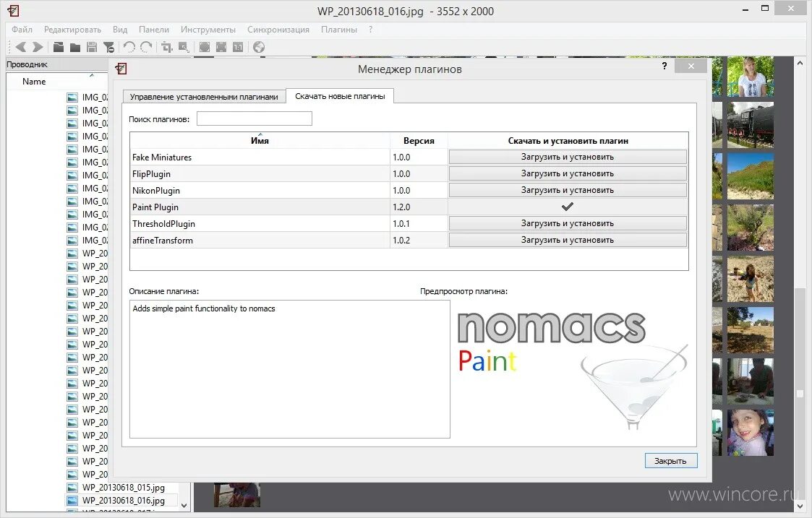Go to previous image arrow in toolbar
Screen dimensions: 812x518
pos(21,47)
